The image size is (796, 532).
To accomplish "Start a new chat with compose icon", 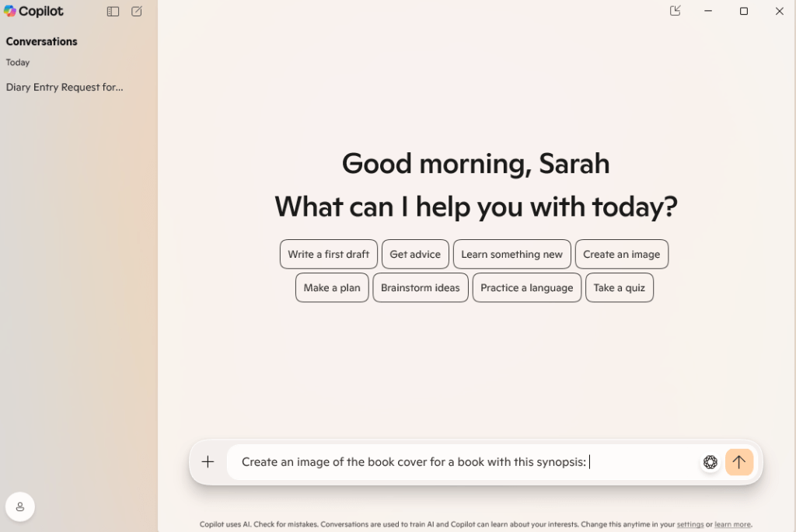I will point(137,12).
